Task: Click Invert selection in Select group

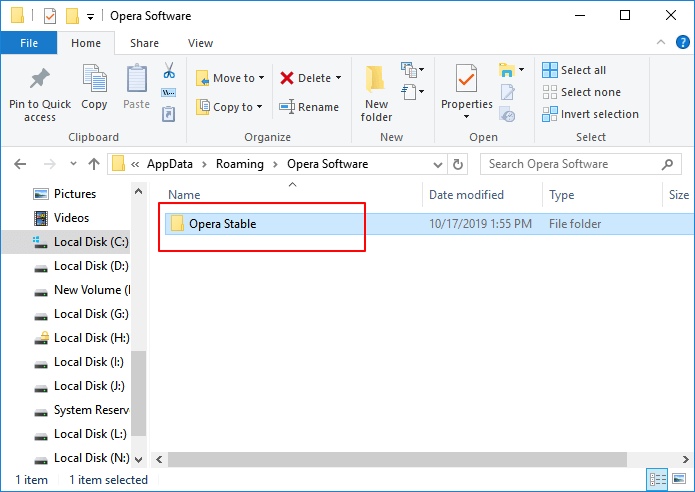Action: pyautogui.click(x=590, y=114)
